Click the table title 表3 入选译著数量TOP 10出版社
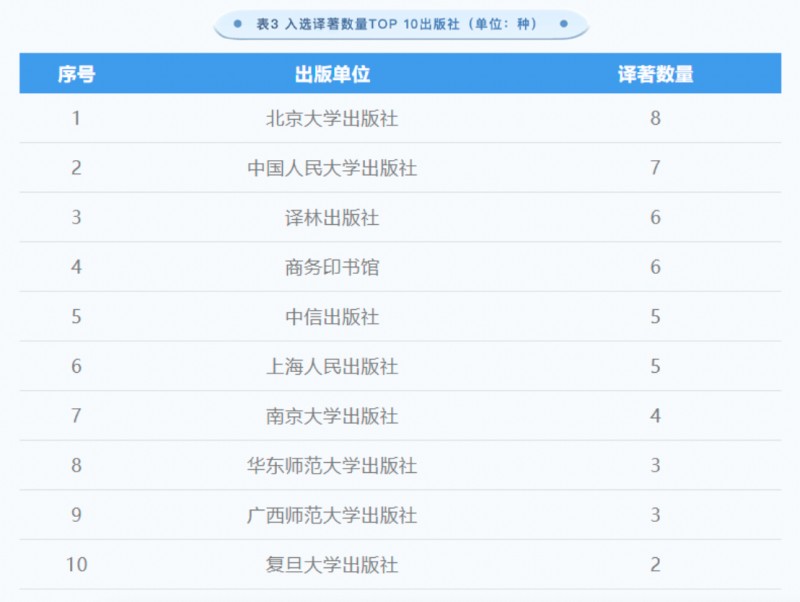800x602 pixels. click(356, 24)
